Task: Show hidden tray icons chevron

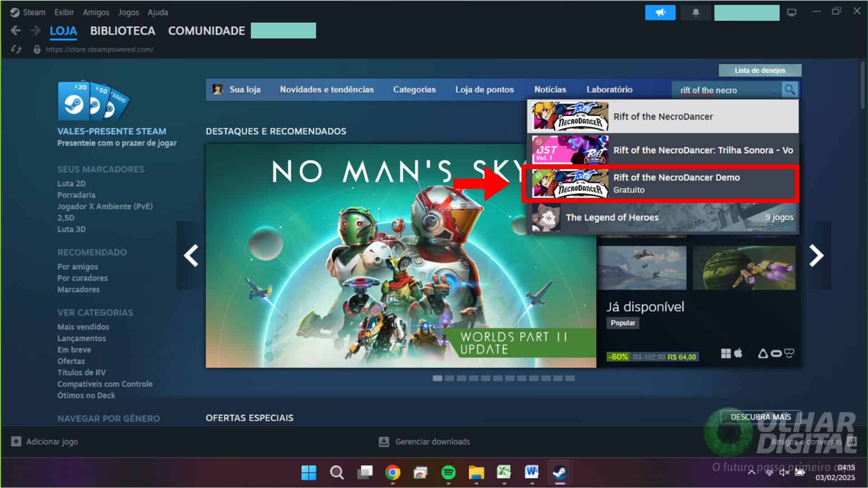Action: coord(751,473)
